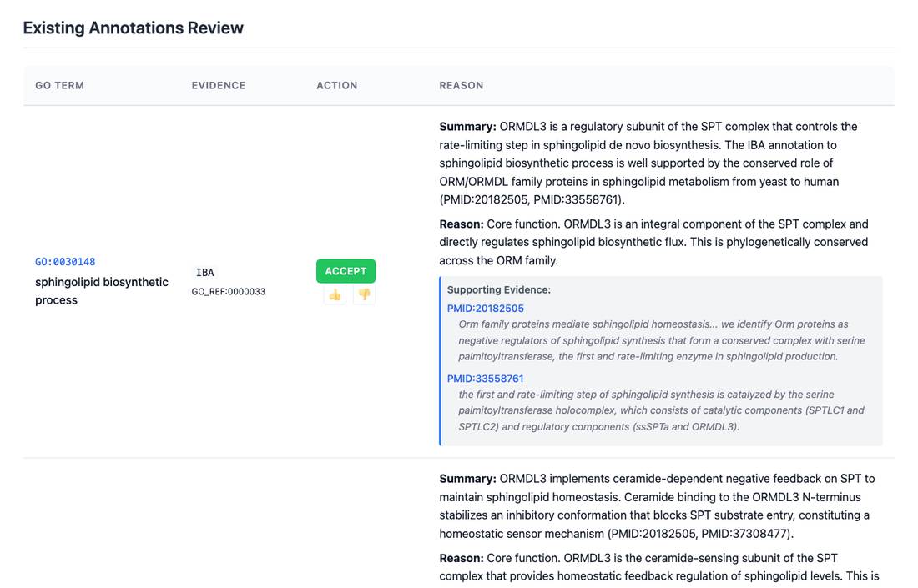
Task: Select the IBA evidence code badge
Action: click(205, 272)
